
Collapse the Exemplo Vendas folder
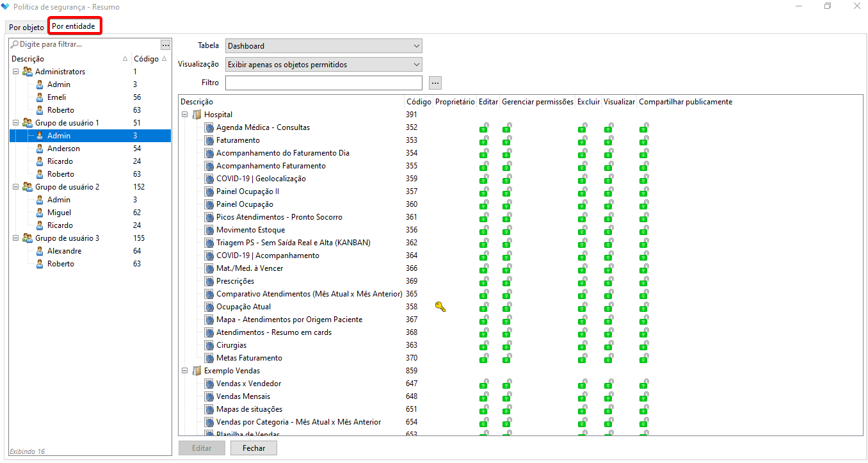click(184, 371)
